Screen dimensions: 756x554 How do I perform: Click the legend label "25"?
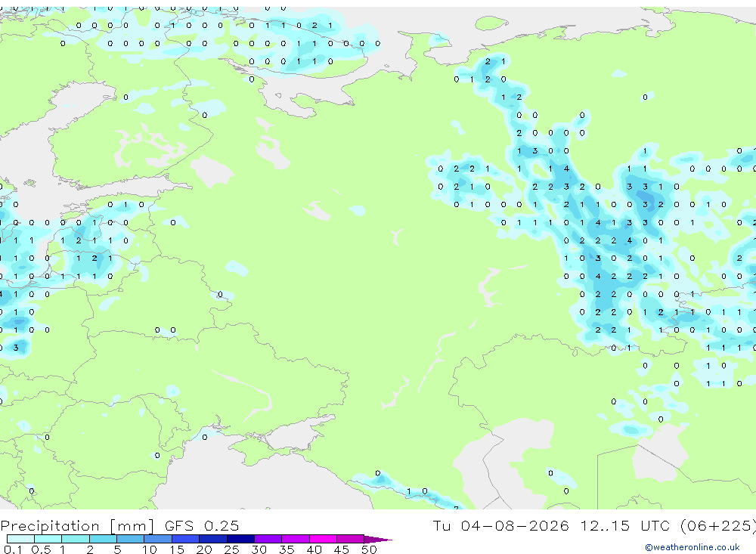[x=231, y=549]
